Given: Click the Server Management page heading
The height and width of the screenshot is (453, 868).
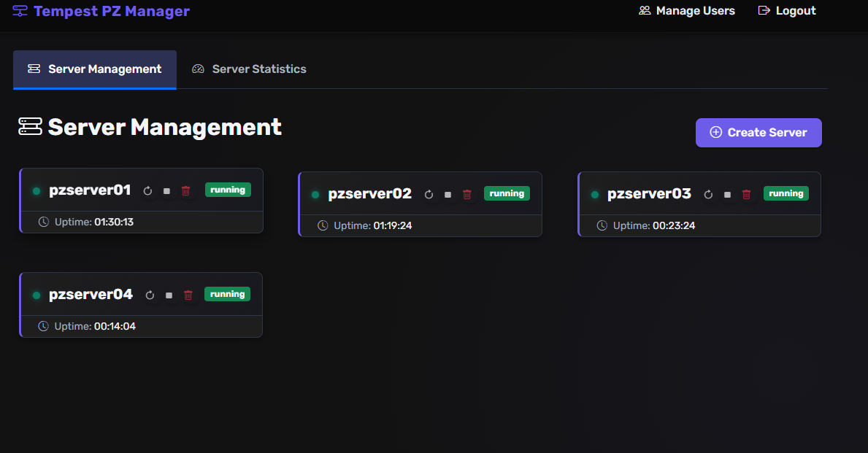Looking at the screenshot, I should click(165, 127).
